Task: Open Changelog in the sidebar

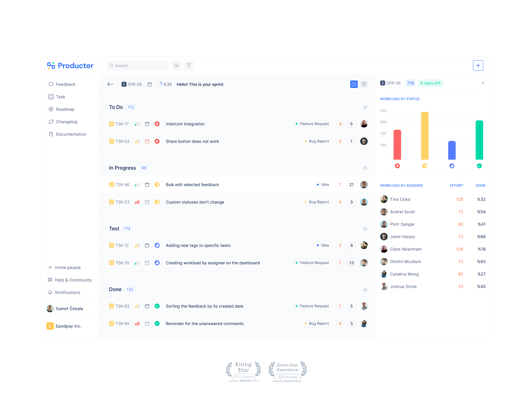Action: click(66, 122)
